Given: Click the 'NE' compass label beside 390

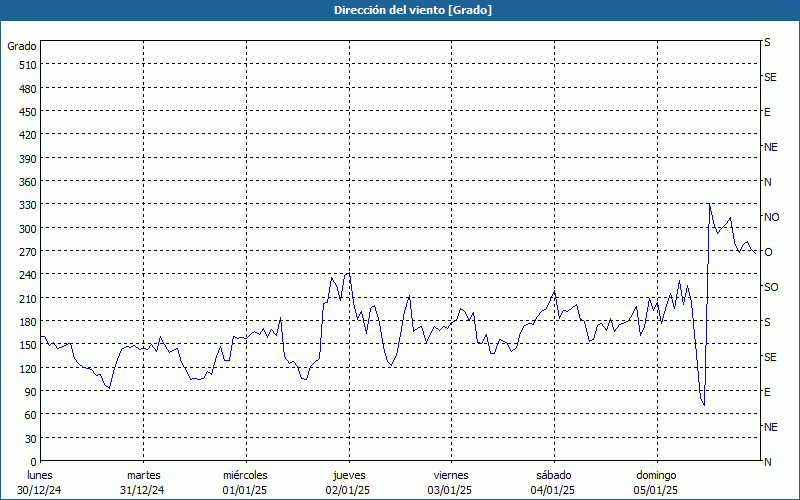Looking at the screenshot, I should (771, 147).
